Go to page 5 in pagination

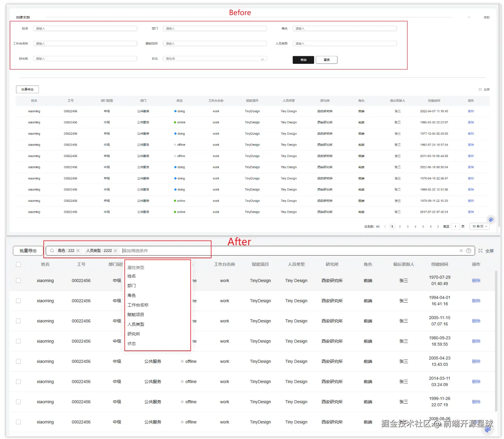point(423,227)
